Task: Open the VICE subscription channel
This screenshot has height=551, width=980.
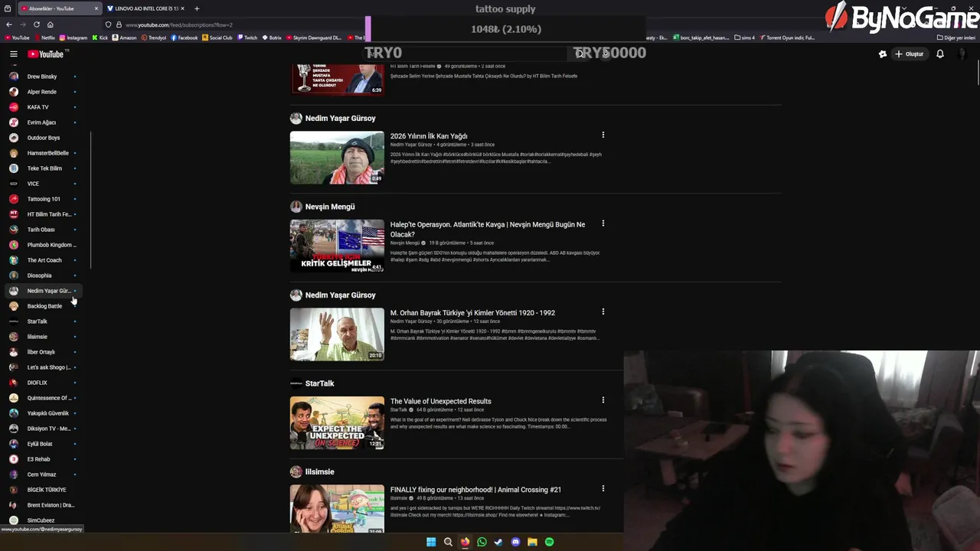Action: coord(42,184)
